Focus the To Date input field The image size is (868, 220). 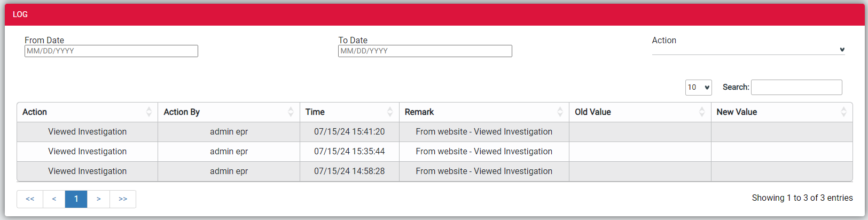click(425, 51)
